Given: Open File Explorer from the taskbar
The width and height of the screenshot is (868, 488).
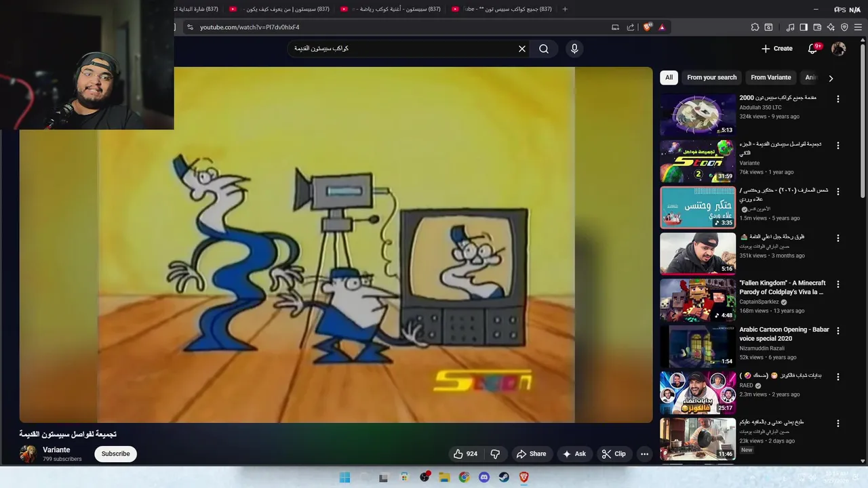Looking at the screenshot, I should click(x=444, y=477).
